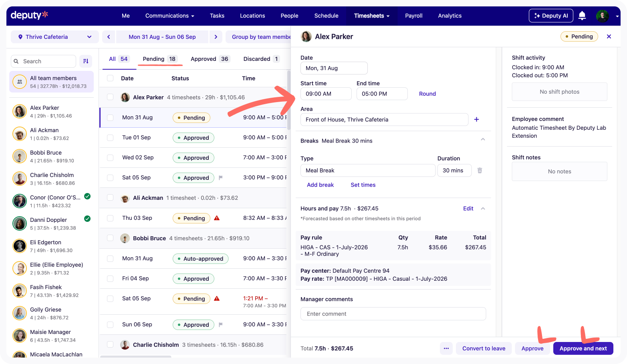Click warning icon on Thu 03 Sep
This screenshot has width=627, height=364.
click(x=217, y=218)
